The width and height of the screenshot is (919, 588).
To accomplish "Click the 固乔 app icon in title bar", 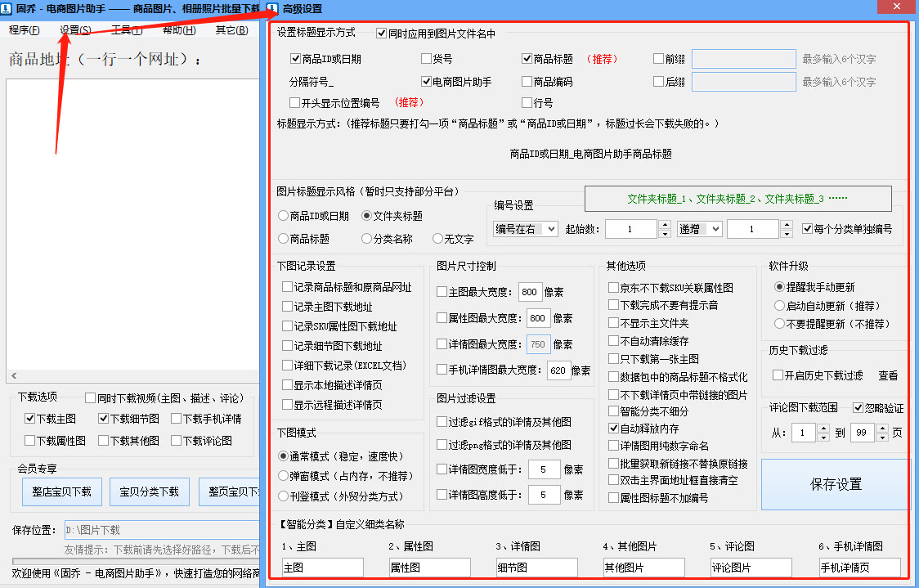I will [x=7, y=8].
